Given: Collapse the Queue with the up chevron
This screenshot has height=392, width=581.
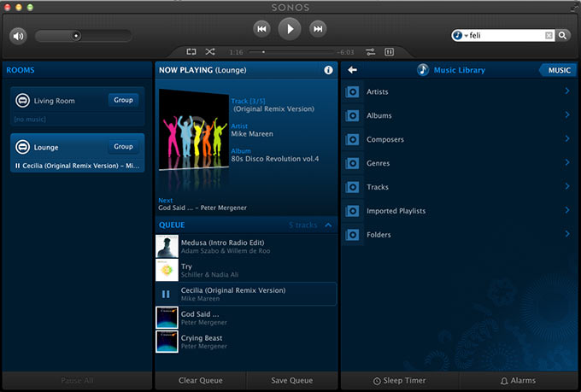Looking at the screenshot, I should point(328,225).
